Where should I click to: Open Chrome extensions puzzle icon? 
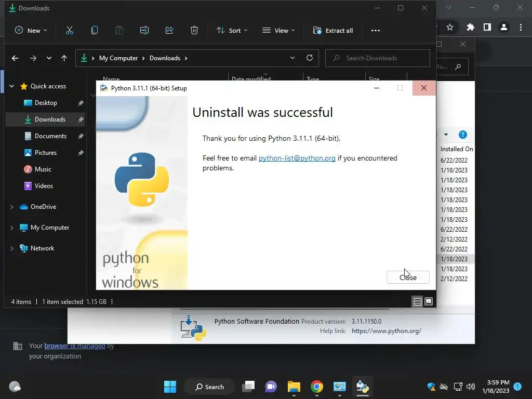(x=470, y=27)
